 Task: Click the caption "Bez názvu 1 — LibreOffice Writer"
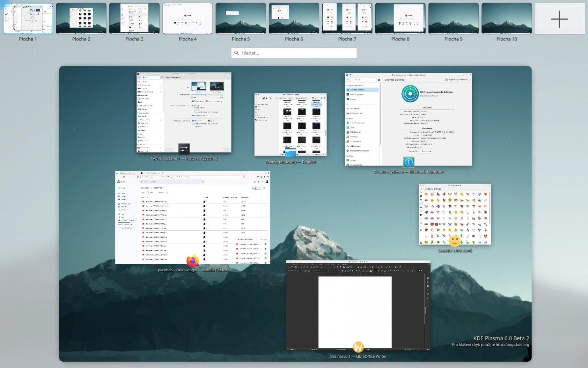(358, 356)
